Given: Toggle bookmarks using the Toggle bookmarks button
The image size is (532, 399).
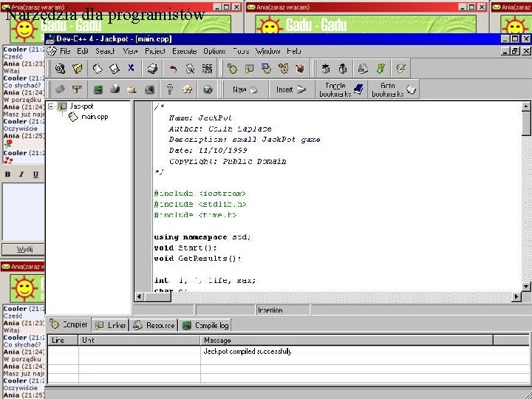Looking at the screenshot, I should (x=341, y=89).
